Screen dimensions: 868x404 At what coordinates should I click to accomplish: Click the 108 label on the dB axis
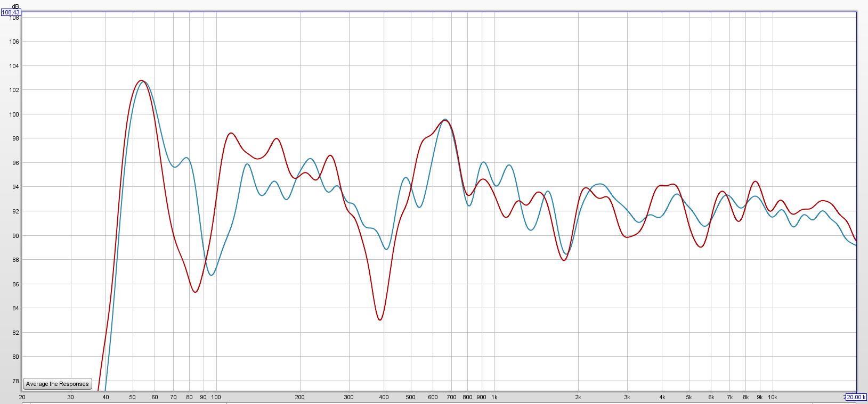pos(14,18)
